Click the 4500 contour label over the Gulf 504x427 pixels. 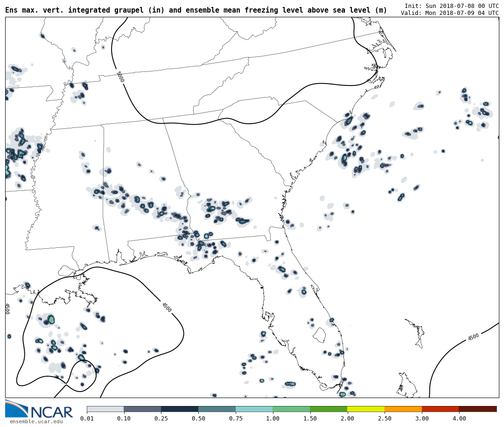(x=166, y=307)
